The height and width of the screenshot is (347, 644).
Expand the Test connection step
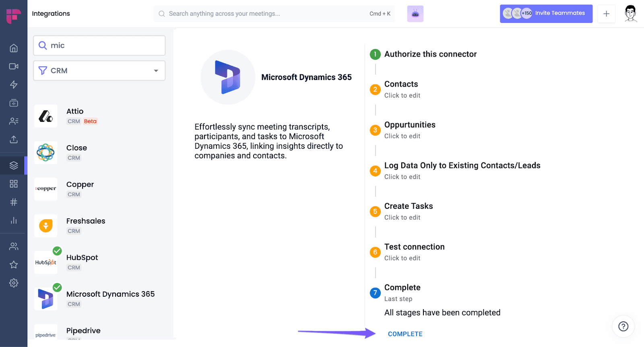(x=414, y=252)
